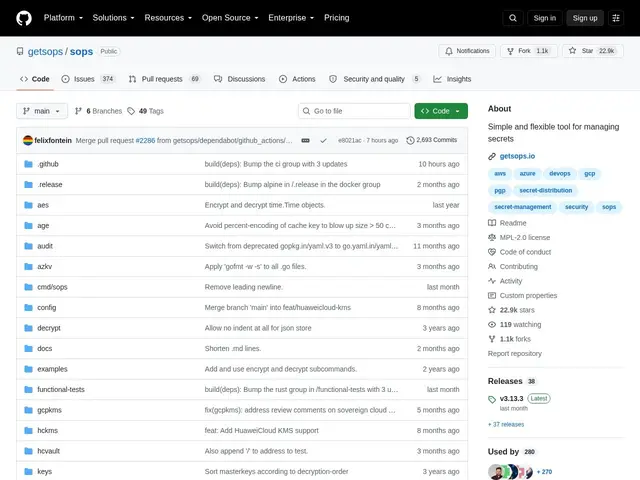Open the cmd/sops folder
Screen dimensions: 640x480
pyautogui.click(x=52, y=287)
